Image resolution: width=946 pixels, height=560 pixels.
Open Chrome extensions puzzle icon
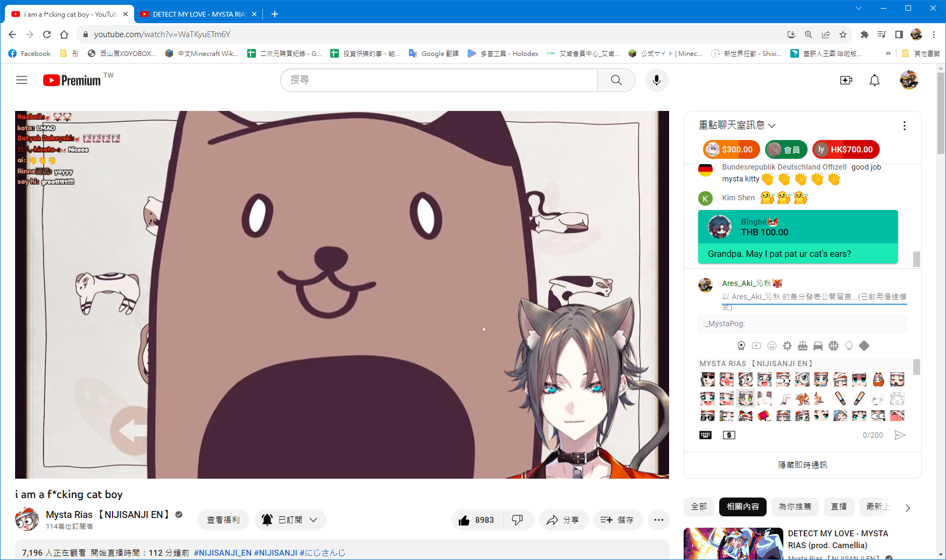(x=864, y=34)
